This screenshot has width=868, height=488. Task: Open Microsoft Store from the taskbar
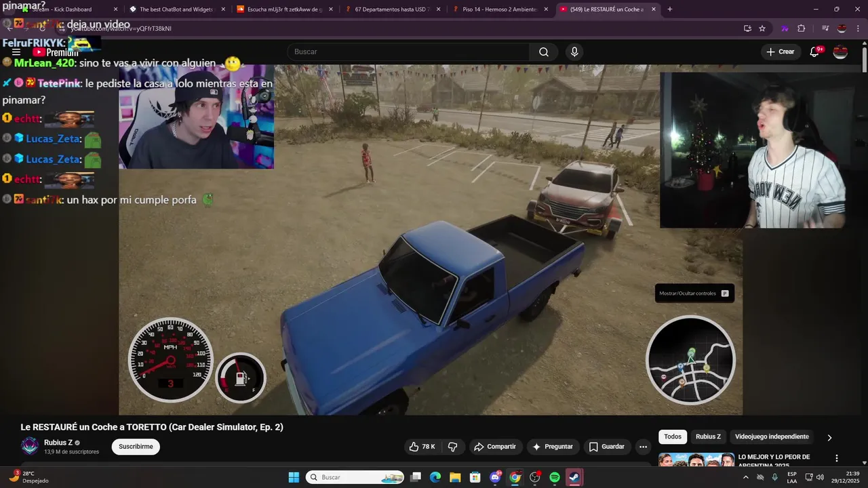475,477
